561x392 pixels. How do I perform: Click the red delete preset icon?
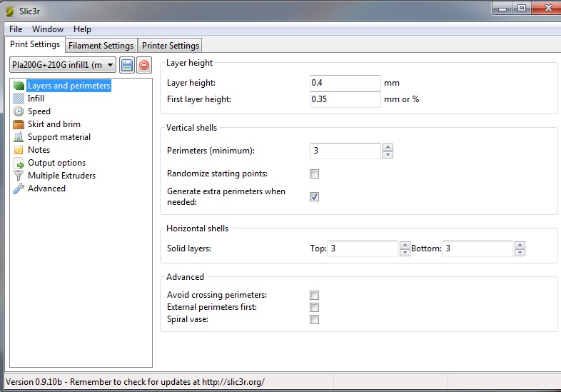click(144, 65)
